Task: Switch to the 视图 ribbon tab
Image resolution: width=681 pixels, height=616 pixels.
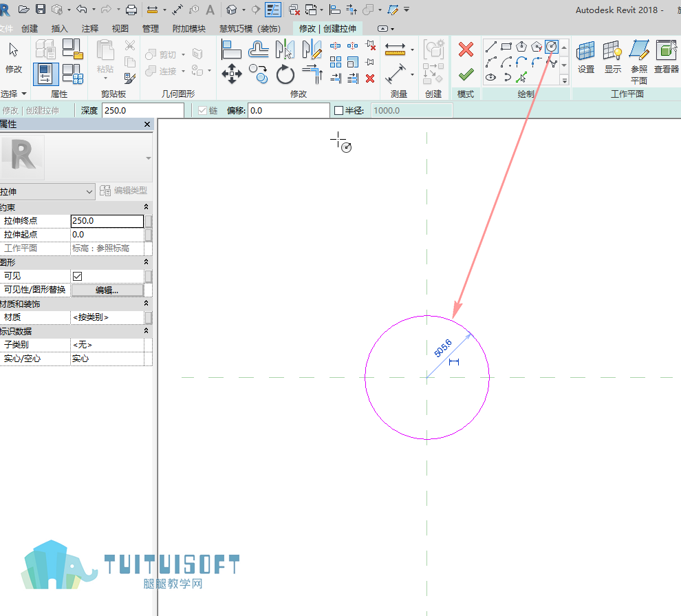Action: point(120,29)
